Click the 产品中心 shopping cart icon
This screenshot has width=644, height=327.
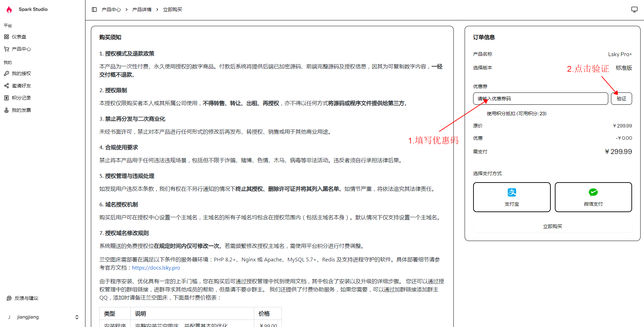point(6,49)
